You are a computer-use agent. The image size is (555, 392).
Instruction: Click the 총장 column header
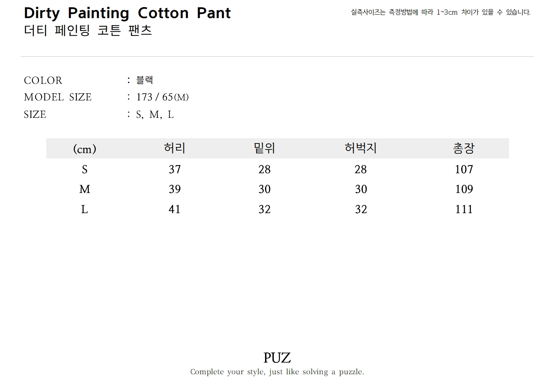tap(464, 148)
